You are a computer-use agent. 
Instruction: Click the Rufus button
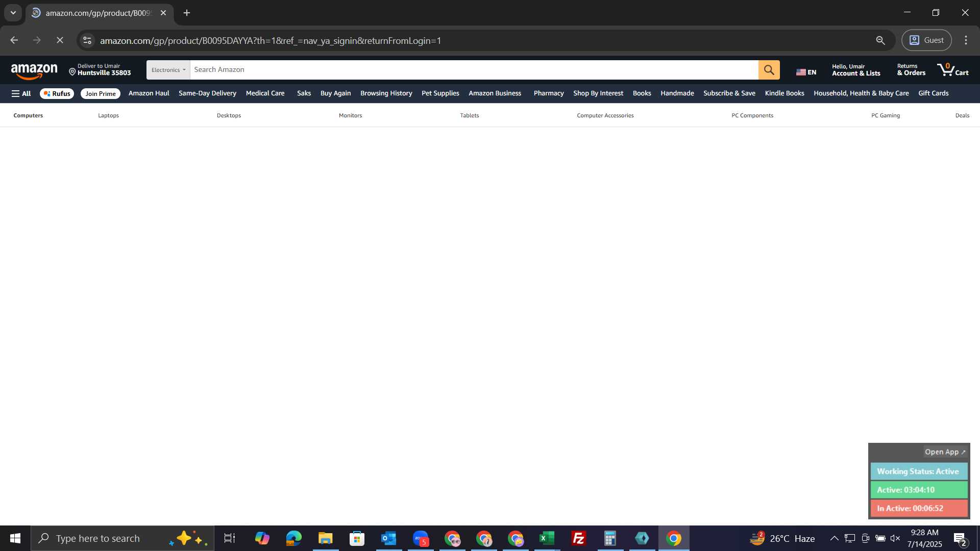(x=57, y=93)
